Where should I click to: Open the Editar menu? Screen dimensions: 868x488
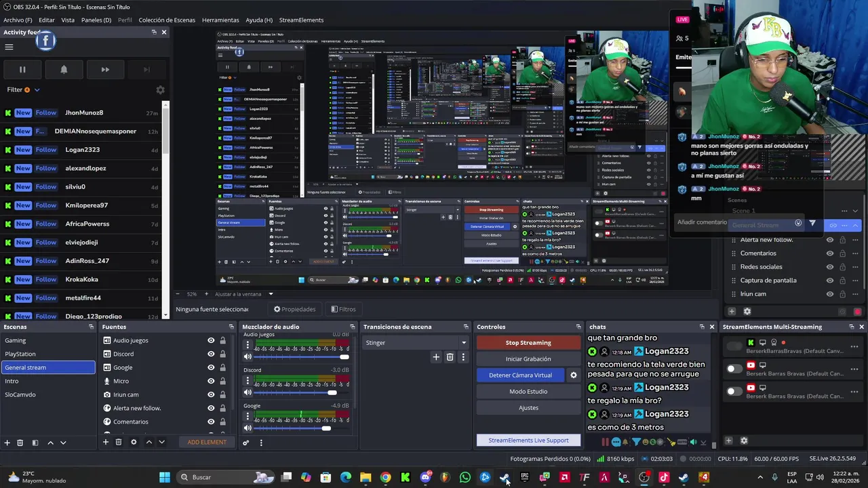[47, 20]
